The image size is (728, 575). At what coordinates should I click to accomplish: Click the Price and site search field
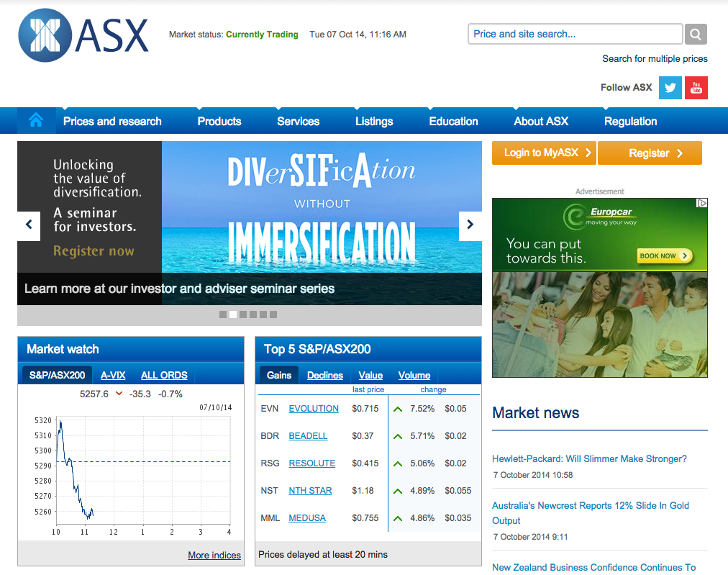click(575, 34)
